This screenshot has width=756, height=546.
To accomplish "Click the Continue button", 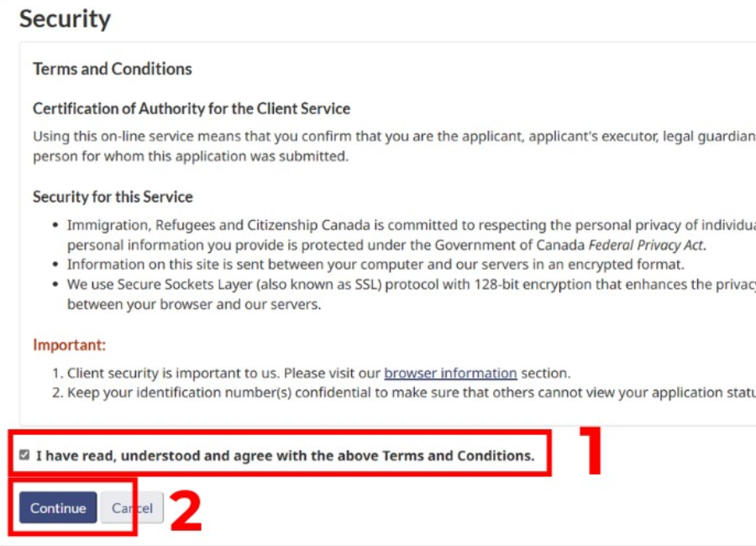I will pyautogui.click(x=58, y=507).
